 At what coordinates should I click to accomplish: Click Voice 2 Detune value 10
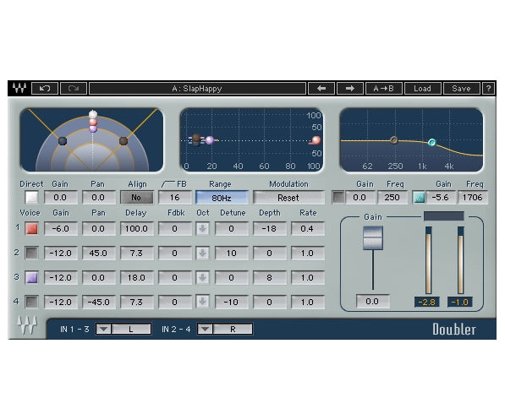tap(231, 254)
